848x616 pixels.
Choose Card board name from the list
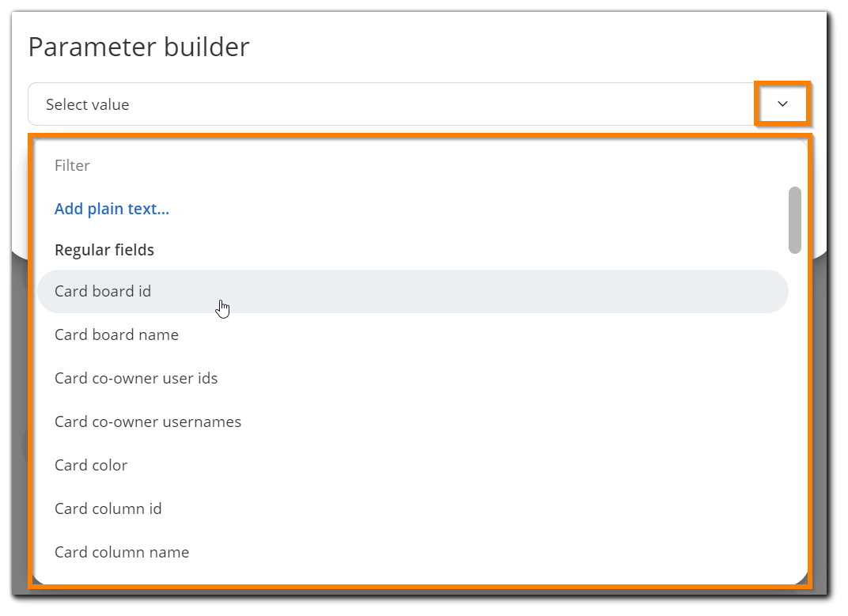pos(116,334)
